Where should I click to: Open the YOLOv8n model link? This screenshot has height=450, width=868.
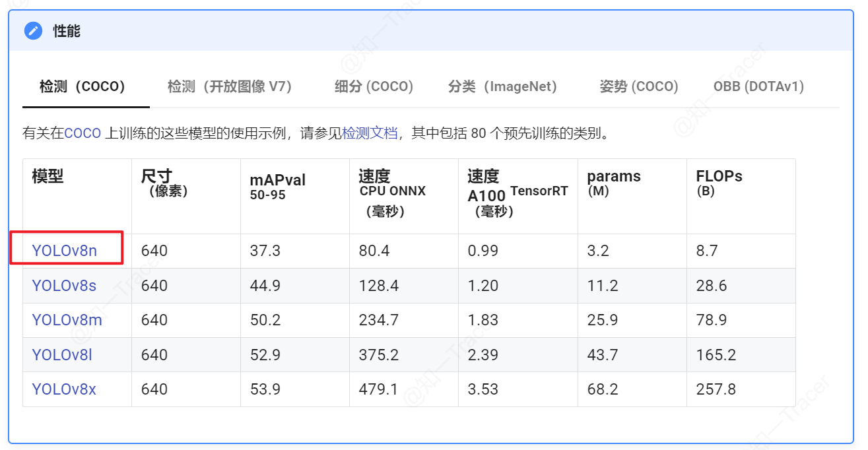tap(64, 251)
